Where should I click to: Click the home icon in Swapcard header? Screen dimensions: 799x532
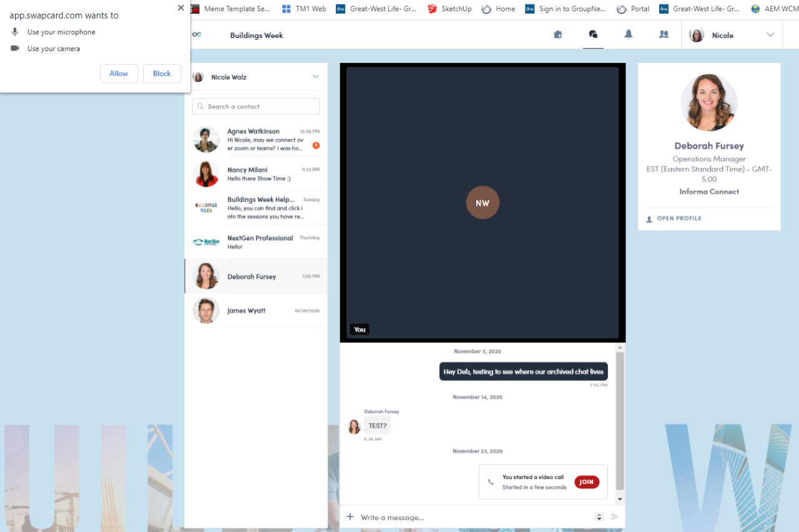coord(558,35)
